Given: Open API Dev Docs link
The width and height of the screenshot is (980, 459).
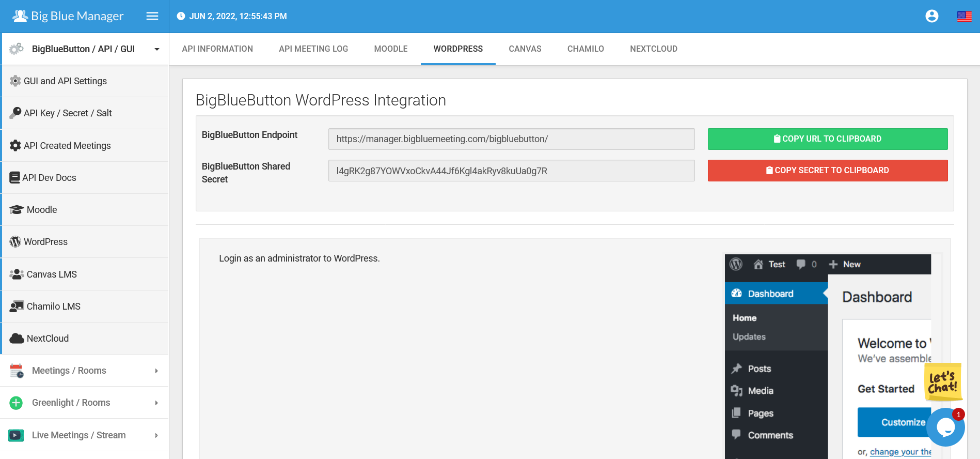Looking at the screenshot, I should pos(85,178).
